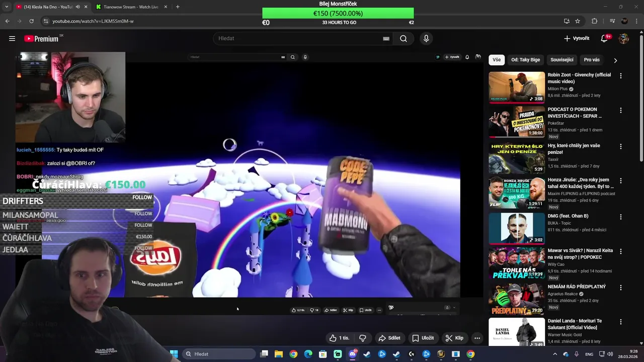The image size is (644, 362).
Task: Click the Sdílet share button
Action: coord(389,338)
